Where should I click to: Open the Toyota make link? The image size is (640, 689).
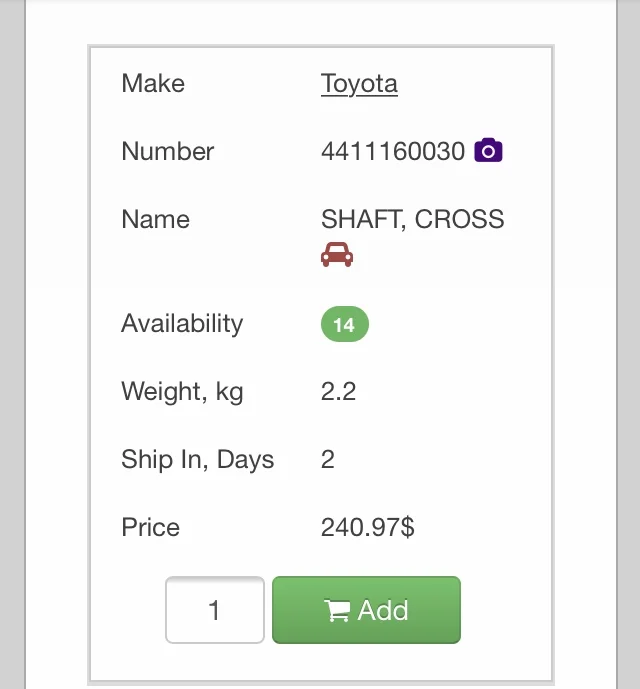tap(359, 84)
